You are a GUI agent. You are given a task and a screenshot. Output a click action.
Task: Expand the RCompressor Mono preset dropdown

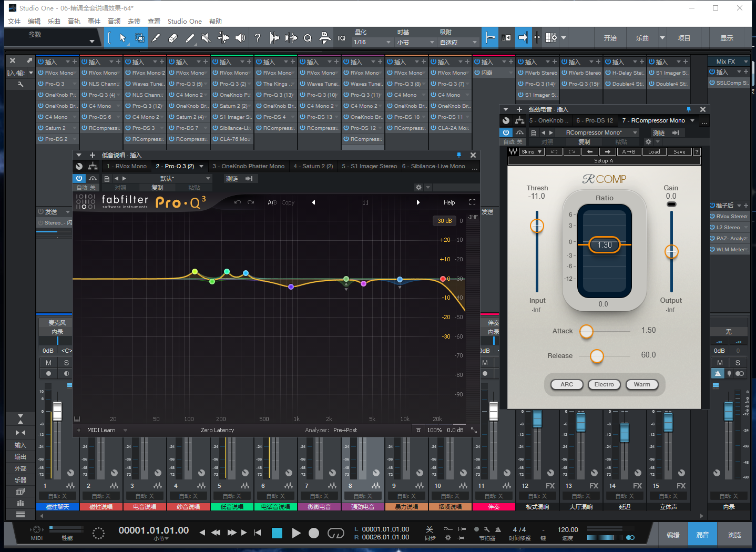coord(635,133)
